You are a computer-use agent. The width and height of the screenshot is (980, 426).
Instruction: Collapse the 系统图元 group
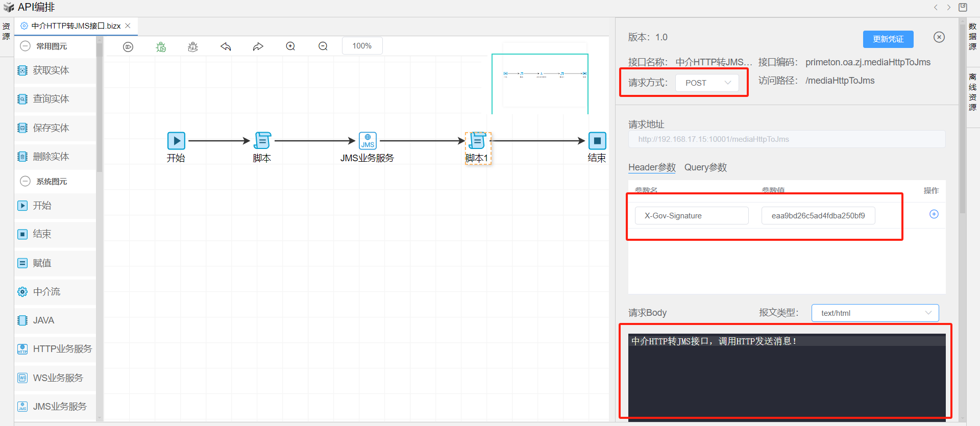(25, 181)
